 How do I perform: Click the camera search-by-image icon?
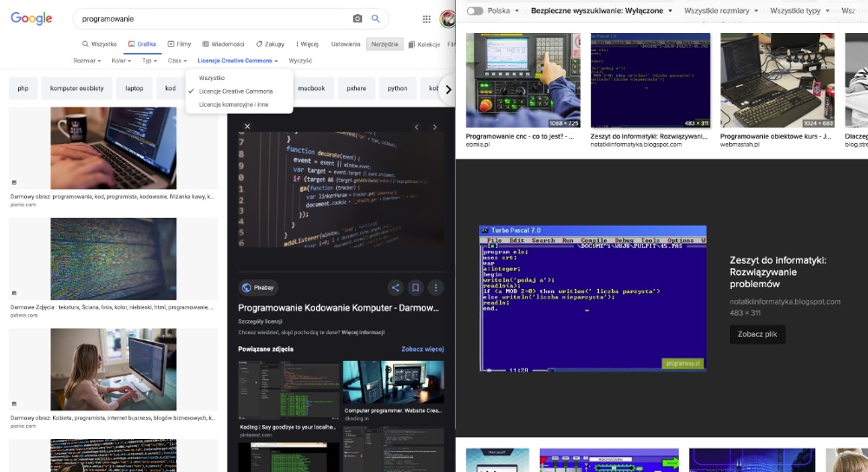[358, 18]
